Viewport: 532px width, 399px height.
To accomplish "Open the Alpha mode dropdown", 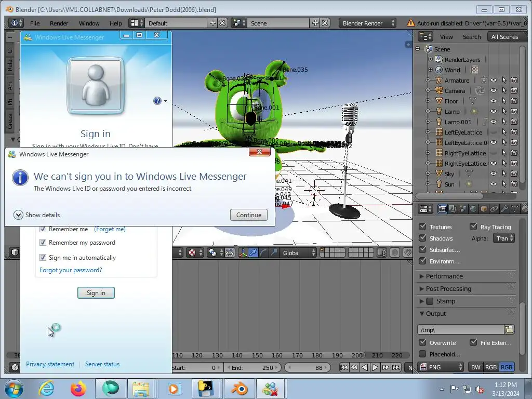I will click(x=504, y=238).
